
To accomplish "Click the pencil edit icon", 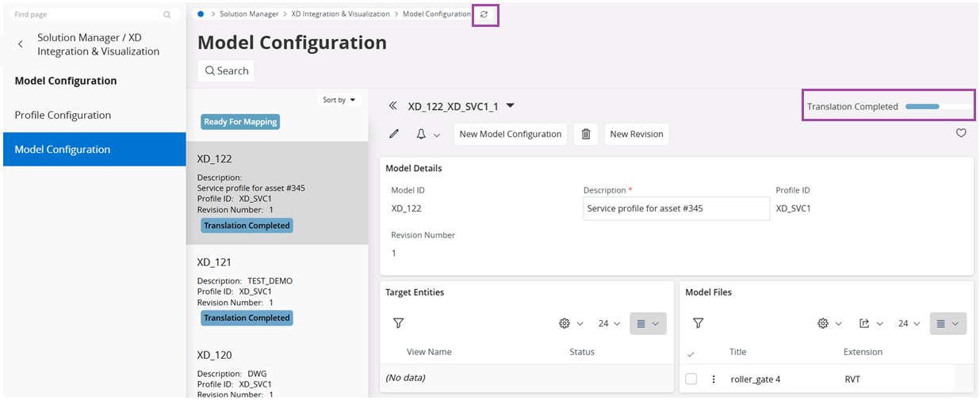I will (x=394, y=134).
